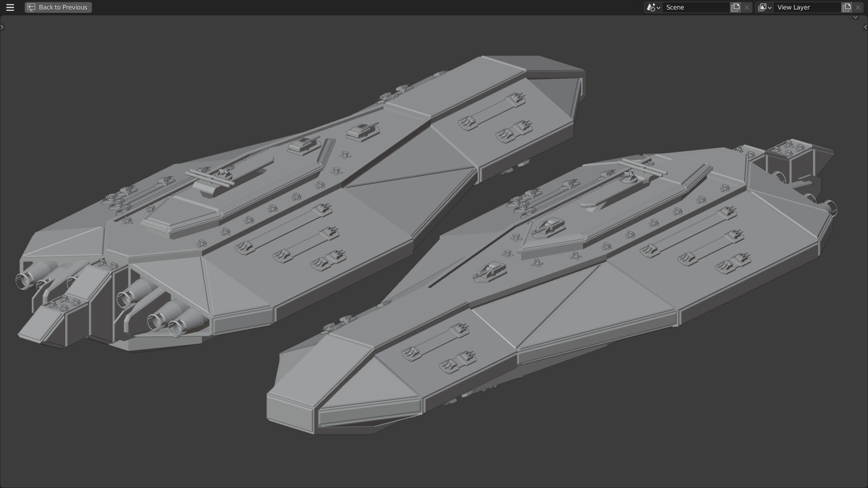Click the New Scene duplicate icon
This screenshot has width=868, height=488.
[736, 7]
